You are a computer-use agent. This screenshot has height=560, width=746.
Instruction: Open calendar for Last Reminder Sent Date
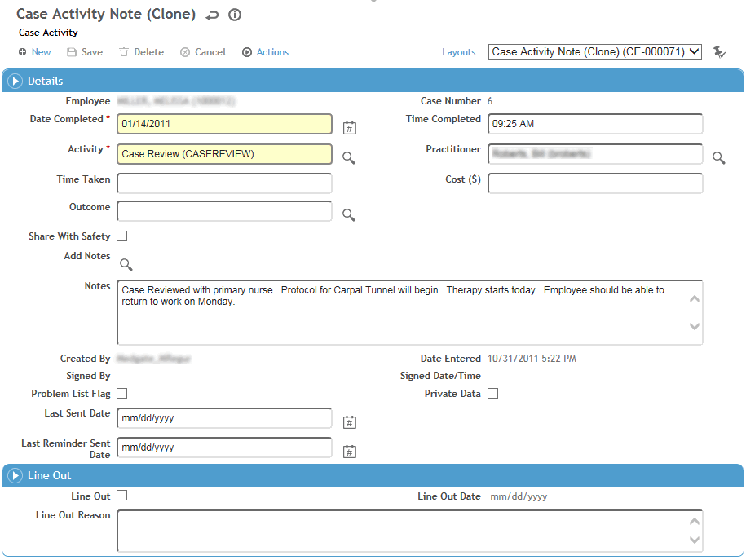[350, 451]
